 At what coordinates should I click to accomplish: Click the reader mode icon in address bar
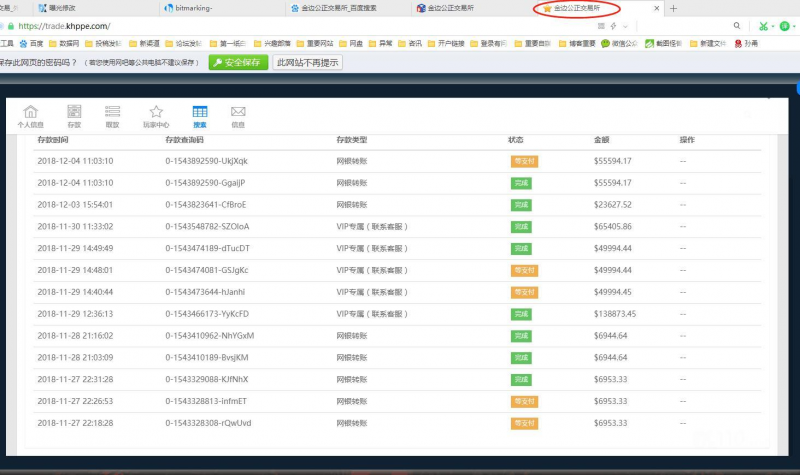(x=601, y=26)
